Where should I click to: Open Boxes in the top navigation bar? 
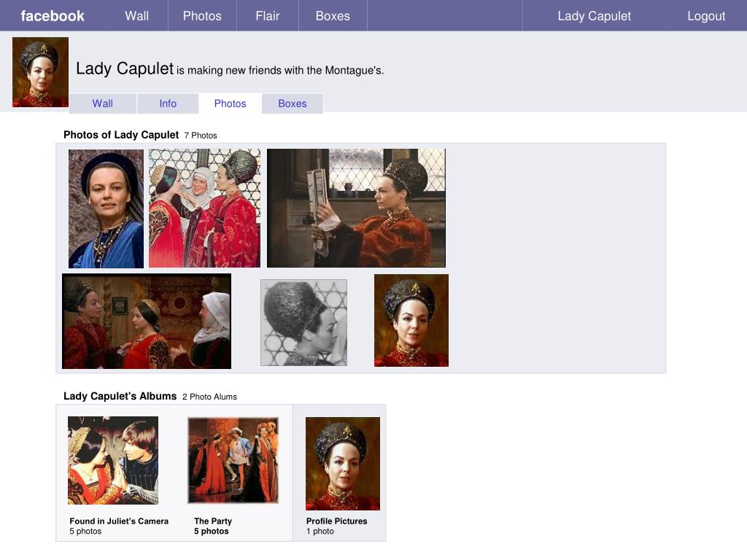point(333,16)
